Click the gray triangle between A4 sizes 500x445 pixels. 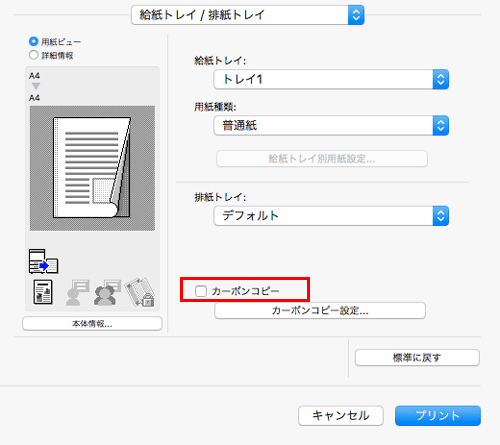tap(36, 86)
